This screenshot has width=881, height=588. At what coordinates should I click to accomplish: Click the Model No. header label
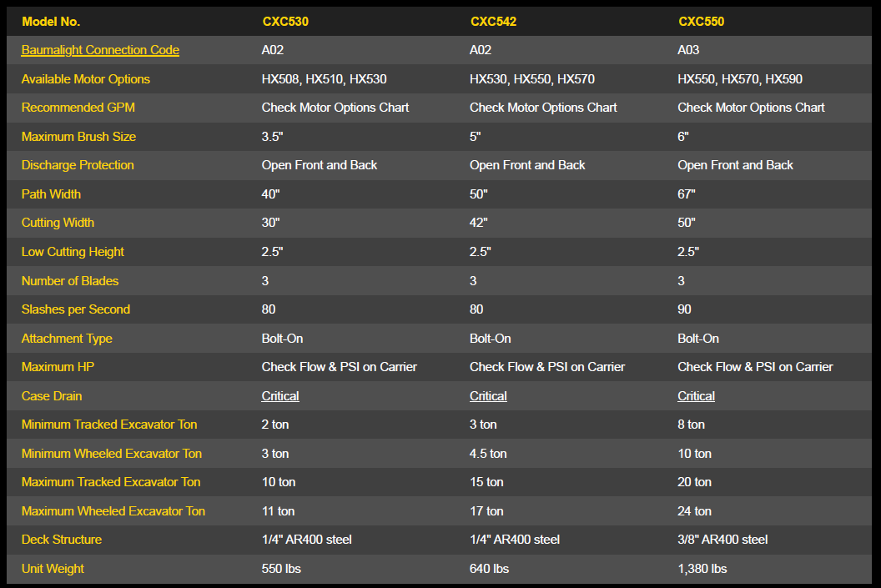[x=51, y=22]
